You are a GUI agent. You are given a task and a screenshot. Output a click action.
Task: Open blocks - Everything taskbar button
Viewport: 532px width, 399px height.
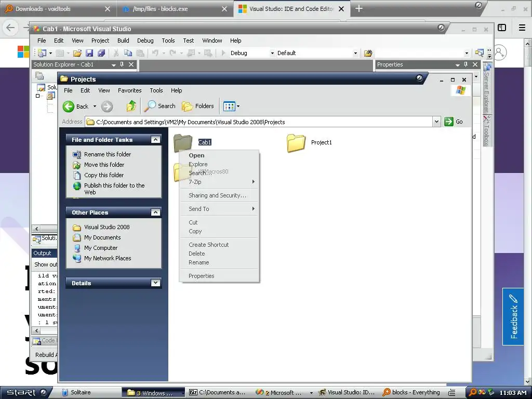[x=411, y=393]
